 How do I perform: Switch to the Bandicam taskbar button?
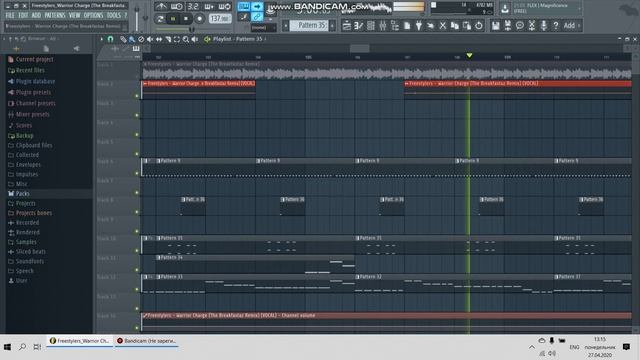[x=146, y=341]
